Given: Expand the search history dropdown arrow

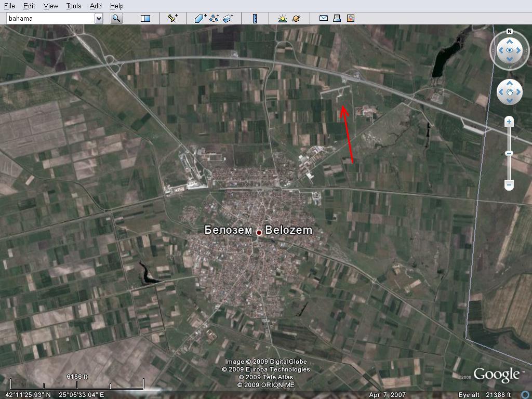Looking at the screenshot, I should [99, 18].
